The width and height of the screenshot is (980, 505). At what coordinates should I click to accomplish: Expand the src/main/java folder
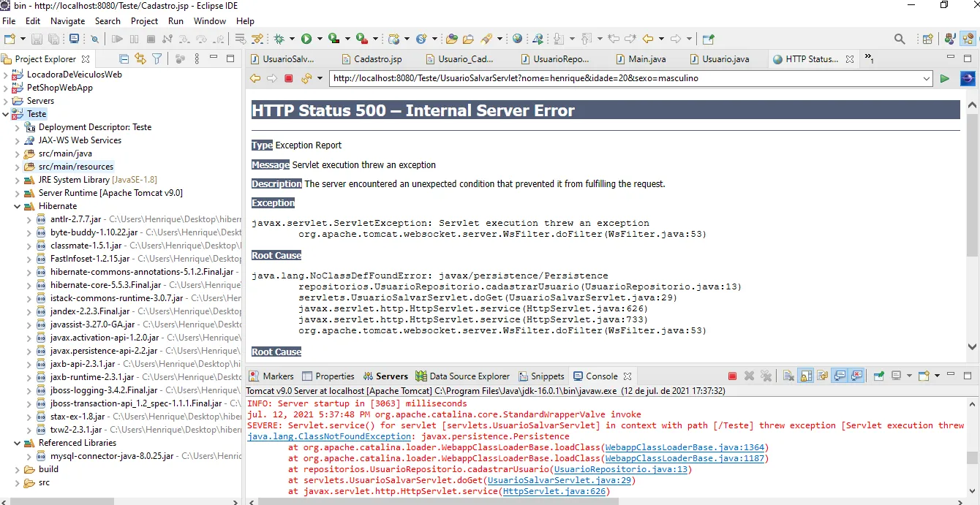coord(18,153)
